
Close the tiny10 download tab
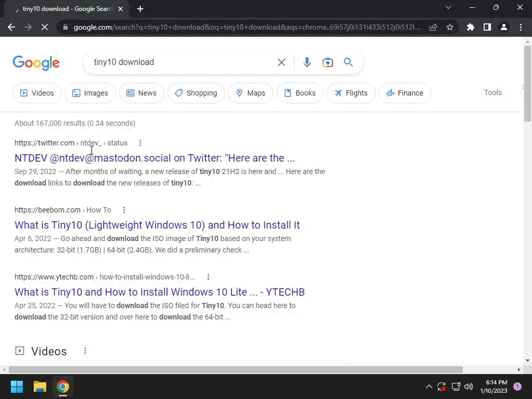pos(121,9)
